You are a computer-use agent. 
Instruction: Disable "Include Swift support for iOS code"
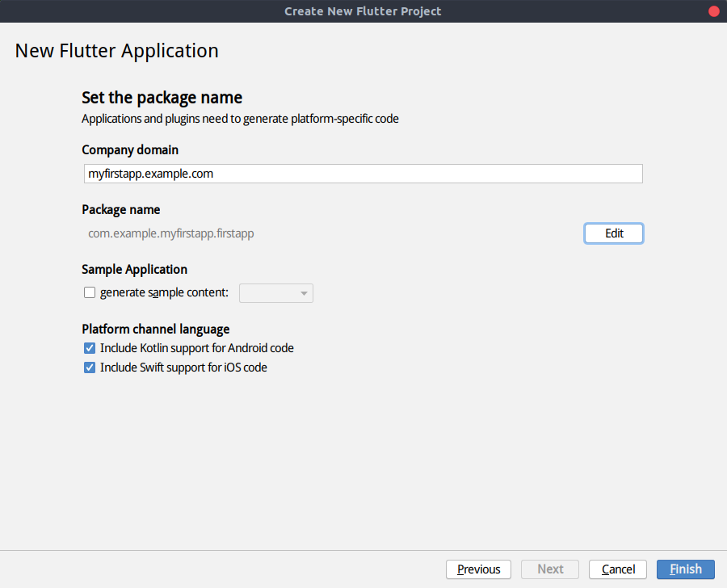89,367
